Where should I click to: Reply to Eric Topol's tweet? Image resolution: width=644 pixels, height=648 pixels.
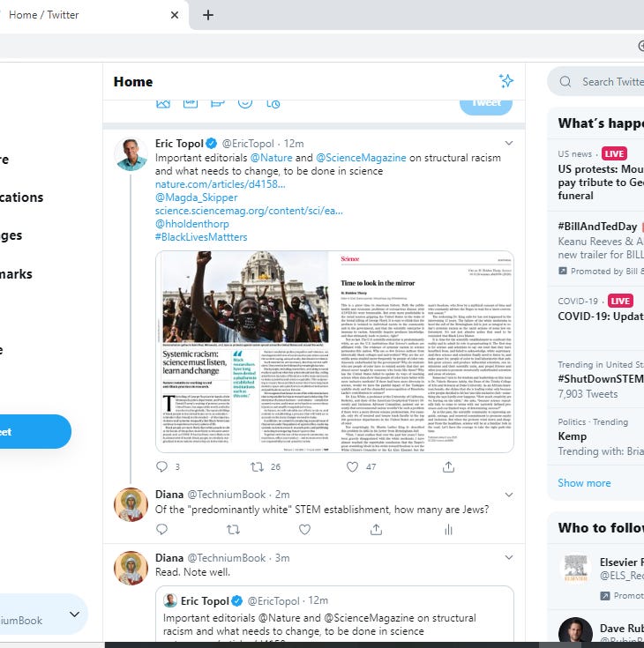coord(161,466)
